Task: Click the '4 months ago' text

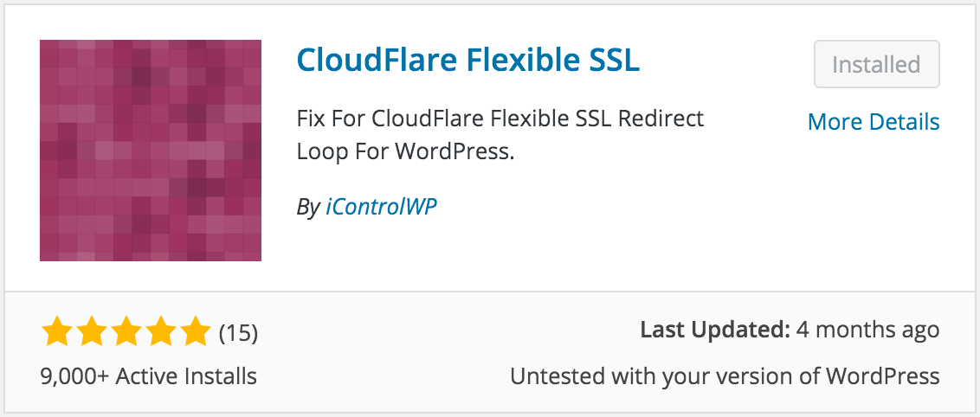Action: click(x=868, y=330)
